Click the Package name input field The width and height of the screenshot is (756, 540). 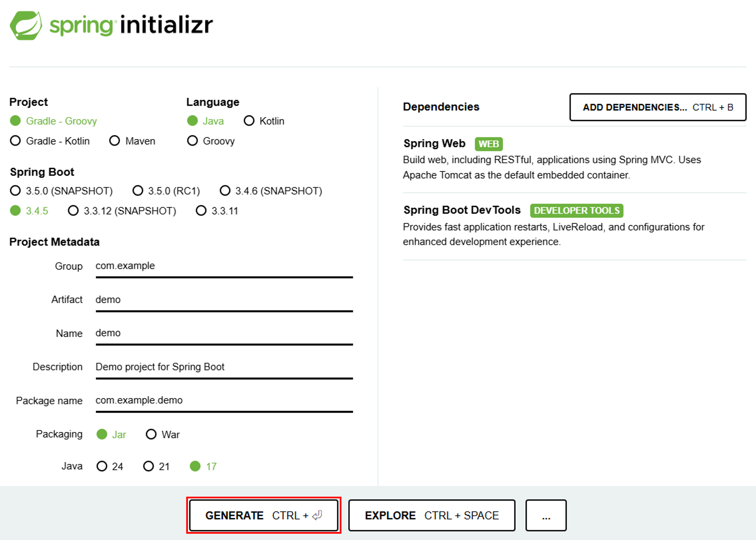coord(223,400)
